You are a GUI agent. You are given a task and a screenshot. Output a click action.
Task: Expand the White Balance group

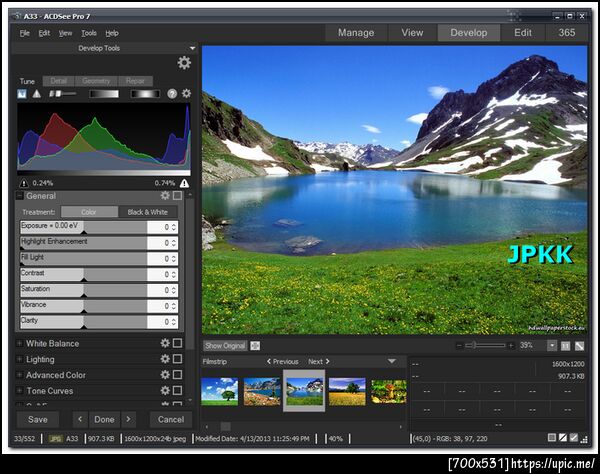[x=19, y=344]
